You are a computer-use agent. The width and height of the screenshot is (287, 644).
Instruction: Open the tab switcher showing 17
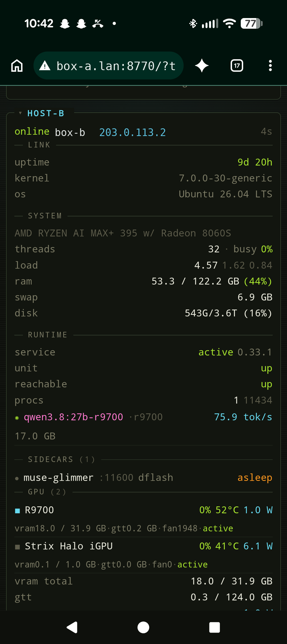(x=237, y=66)
